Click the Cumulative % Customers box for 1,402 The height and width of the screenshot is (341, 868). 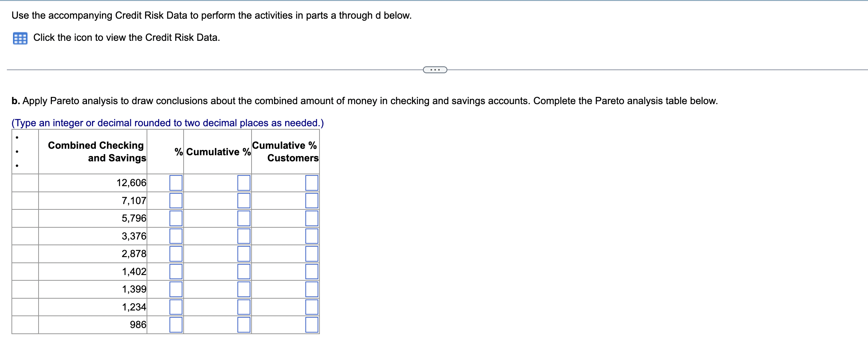(x=312, y=271)
